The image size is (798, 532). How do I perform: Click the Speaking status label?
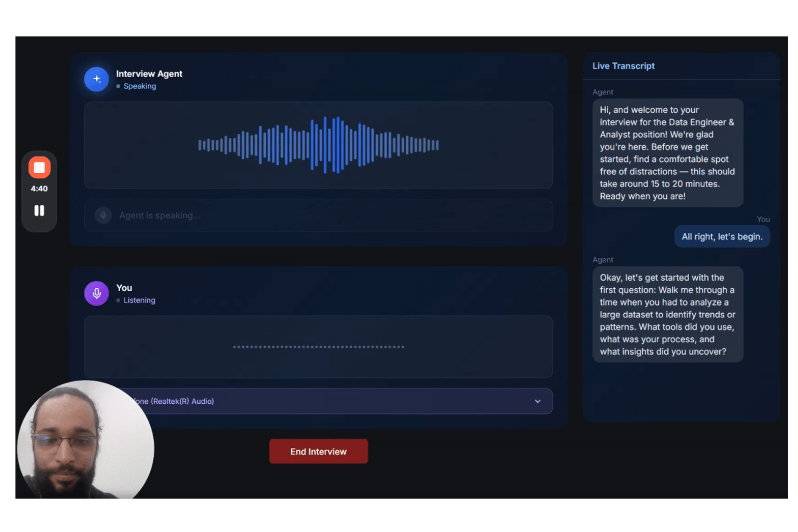pos(140,86)
